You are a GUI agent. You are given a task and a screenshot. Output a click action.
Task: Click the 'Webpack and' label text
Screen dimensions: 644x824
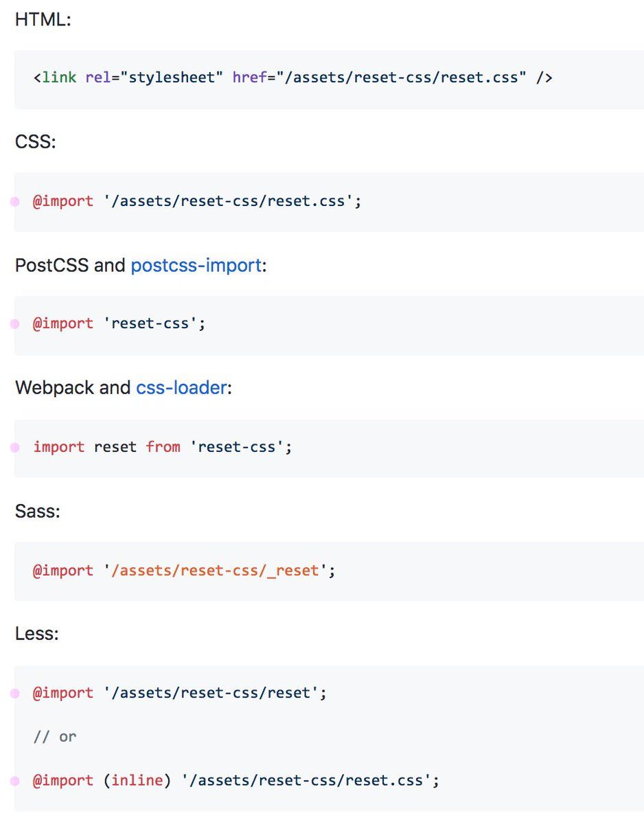click(x=73, y=388)
